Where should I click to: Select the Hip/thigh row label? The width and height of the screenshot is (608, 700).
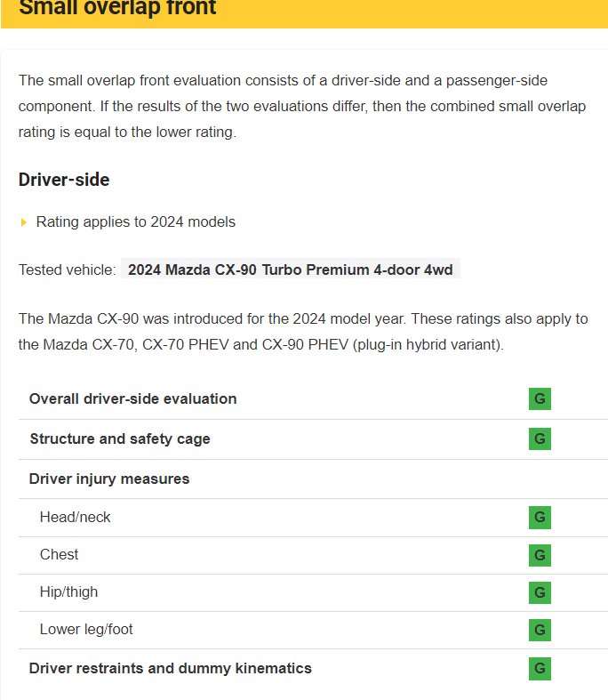[x=68, y=591]
